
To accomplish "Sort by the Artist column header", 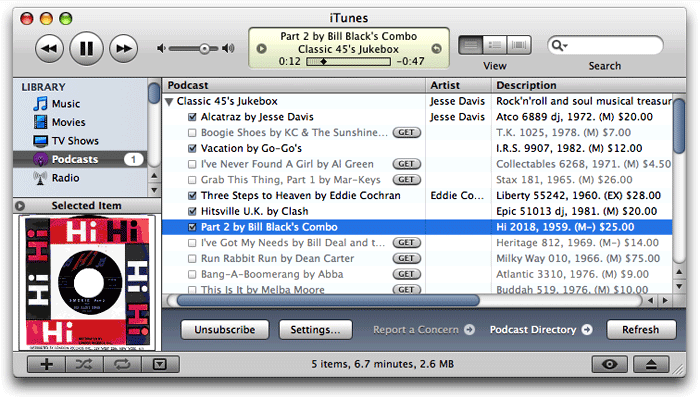I will pyautogui.click(x=458, y=85).
